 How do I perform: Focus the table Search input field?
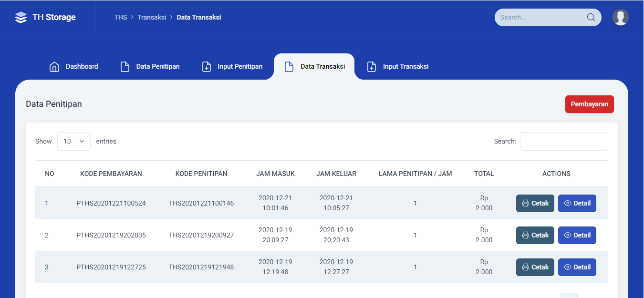click(x=563, y=142)
